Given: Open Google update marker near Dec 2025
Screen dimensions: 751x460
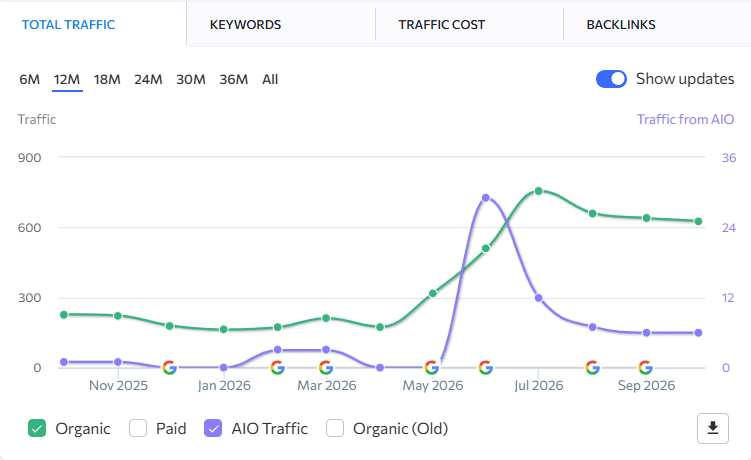Looking at the screenshot, I should point(170,368).
